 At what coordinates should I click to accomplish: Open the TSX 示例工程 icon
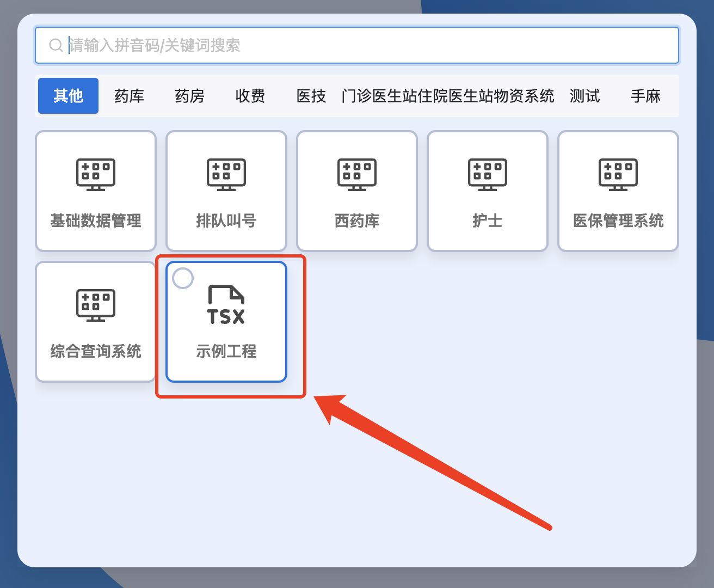tap(226, 321)
